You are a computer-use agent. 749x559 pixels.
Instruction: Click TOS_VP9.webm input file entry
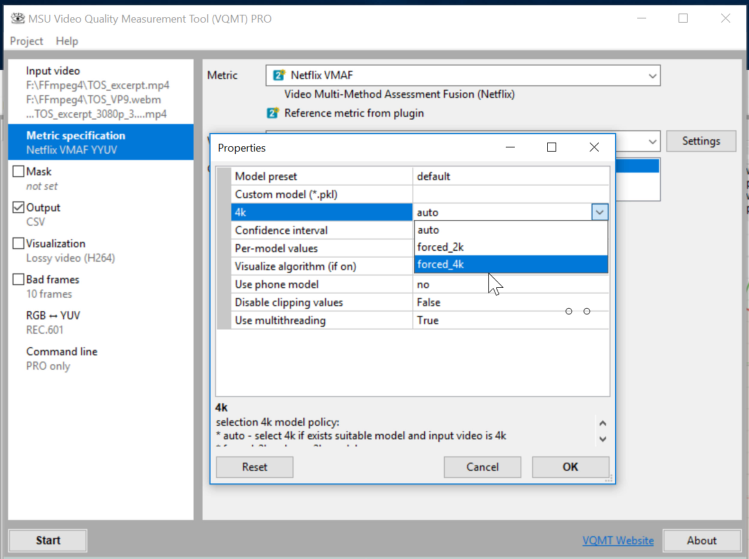pos(94,99)
